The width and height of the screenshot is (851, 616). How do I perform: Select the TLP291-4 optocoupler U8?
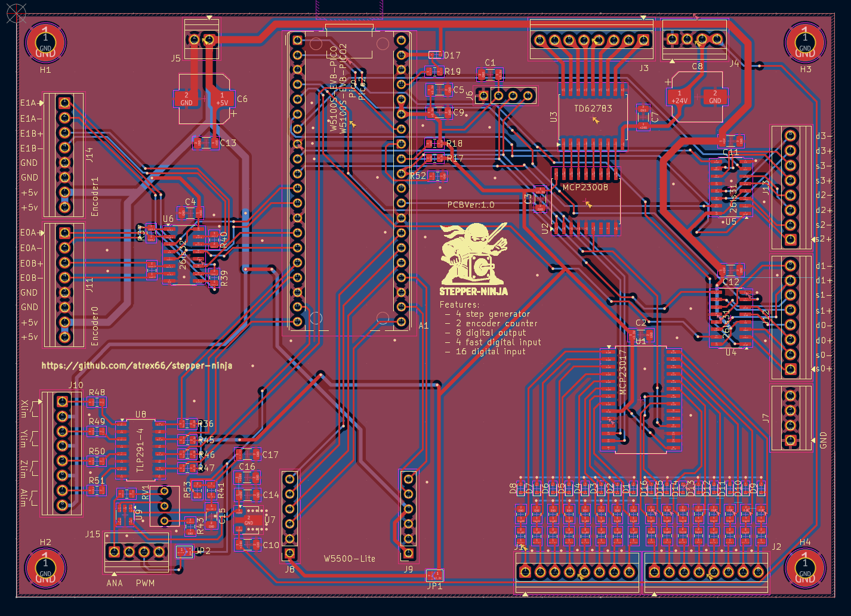(140, 450)
